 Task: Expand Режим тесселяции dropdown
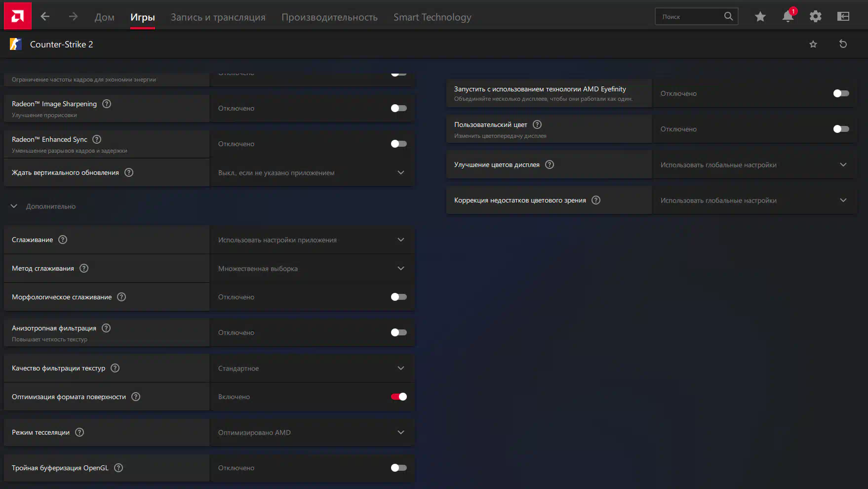point(312,433)
